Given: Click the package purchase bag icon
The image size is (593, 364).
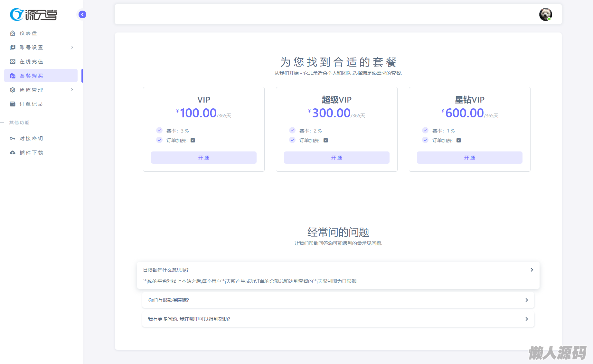Looking at the screenshot, I should click(x=13, y=76).
